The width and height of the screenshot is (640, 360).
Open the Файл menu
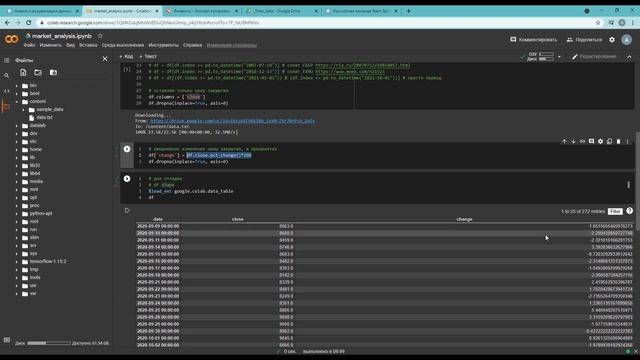coord(29,45)
